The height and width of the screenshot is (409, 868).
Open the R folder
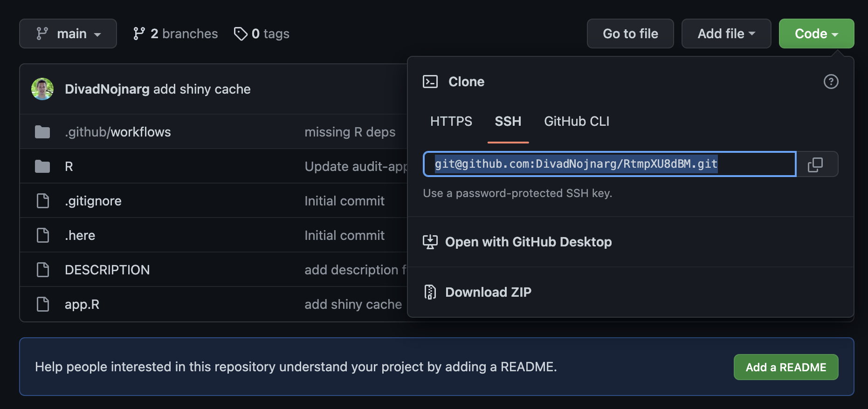tap(69, 166)
